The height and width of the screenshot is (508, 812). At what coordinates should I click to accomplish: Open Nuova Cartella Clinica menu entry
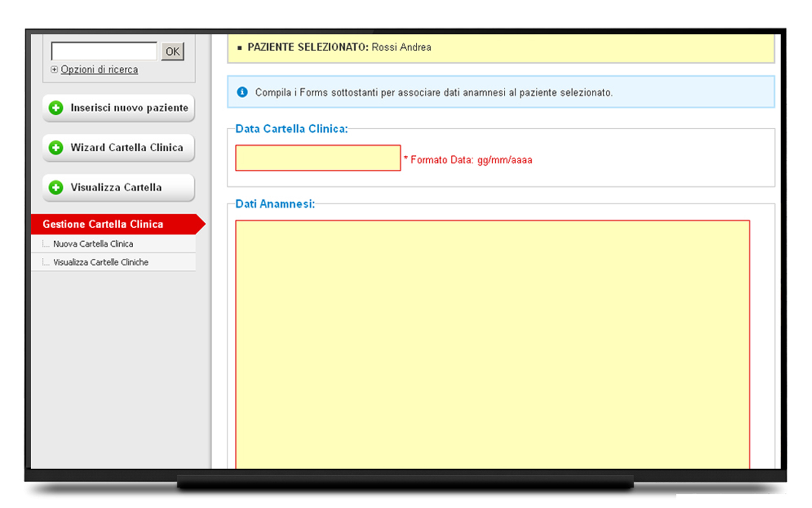click(x=93, y=244)
